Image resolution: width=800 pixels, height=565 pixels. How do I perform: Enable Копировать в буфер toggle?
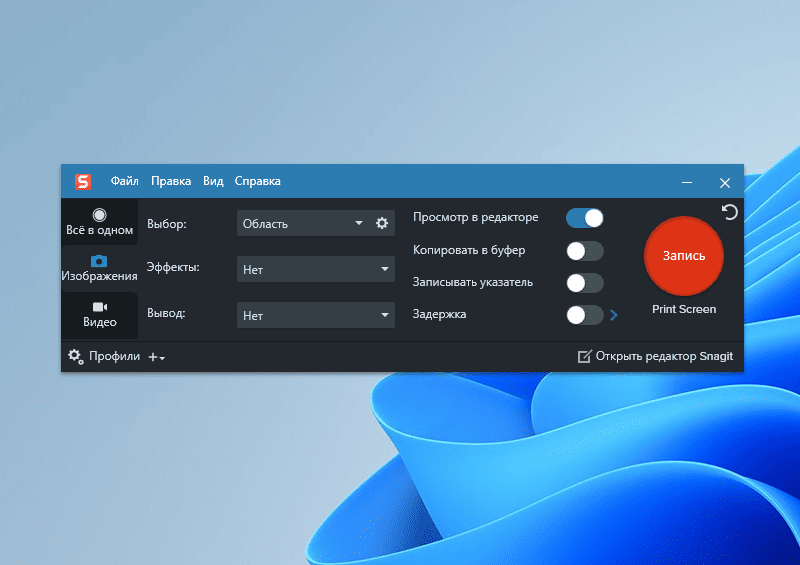[585, 251]
